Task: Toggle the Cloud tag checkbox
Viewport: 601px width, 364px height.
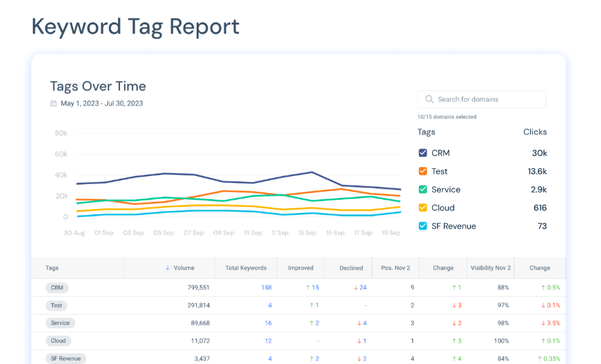Action: pyautogui.click(x=423, y=208)
